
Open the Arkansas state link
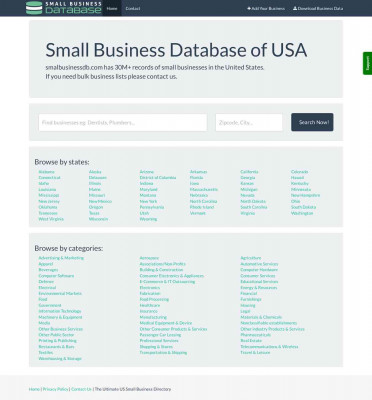[198, 172]
